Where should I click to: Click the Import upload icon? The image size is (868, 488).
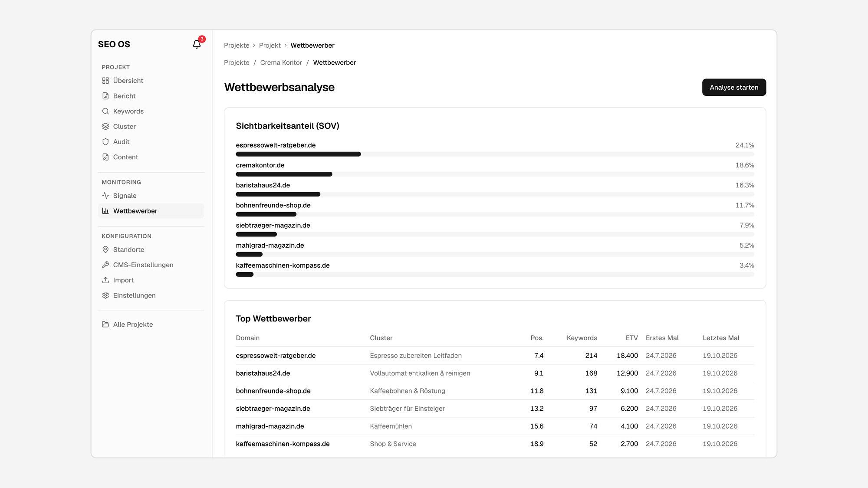105,280
